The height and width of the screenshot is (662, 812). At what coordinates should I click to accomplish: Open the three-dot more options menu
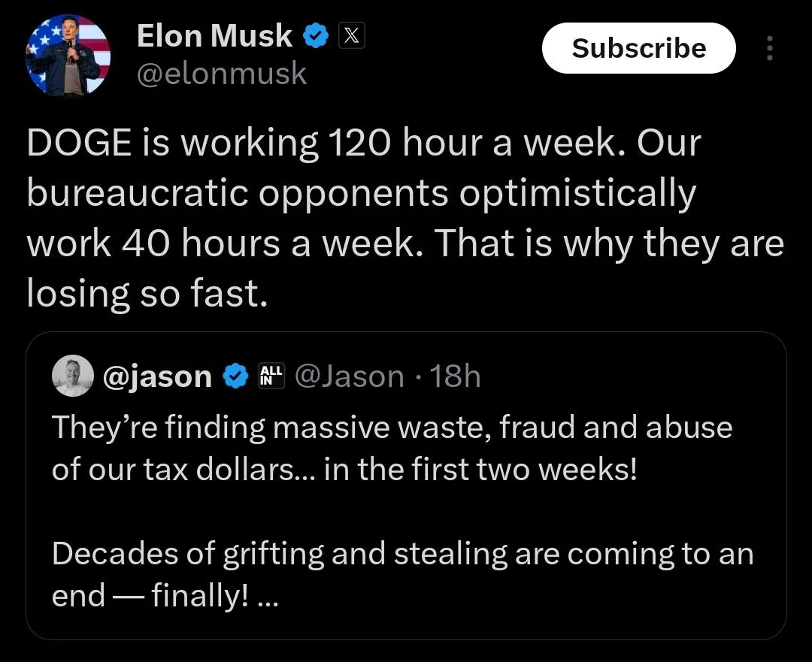(768, 49)
